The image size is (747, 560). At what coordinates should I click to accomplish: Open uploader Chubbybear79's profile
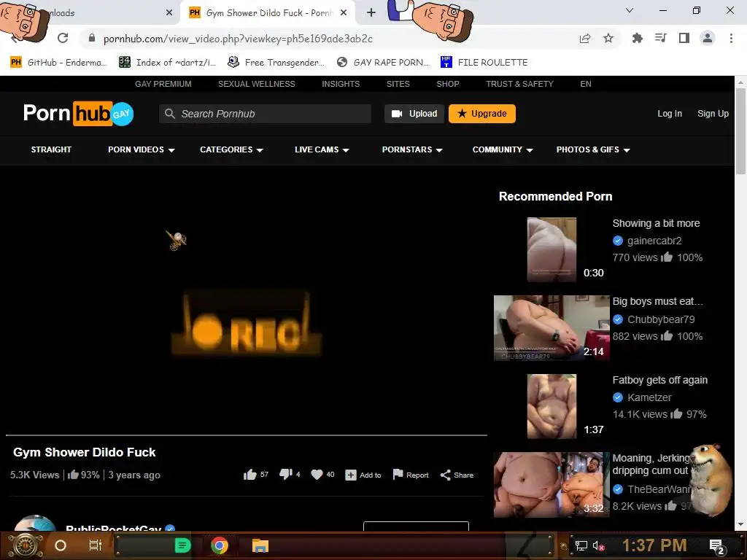pos(661,319)
